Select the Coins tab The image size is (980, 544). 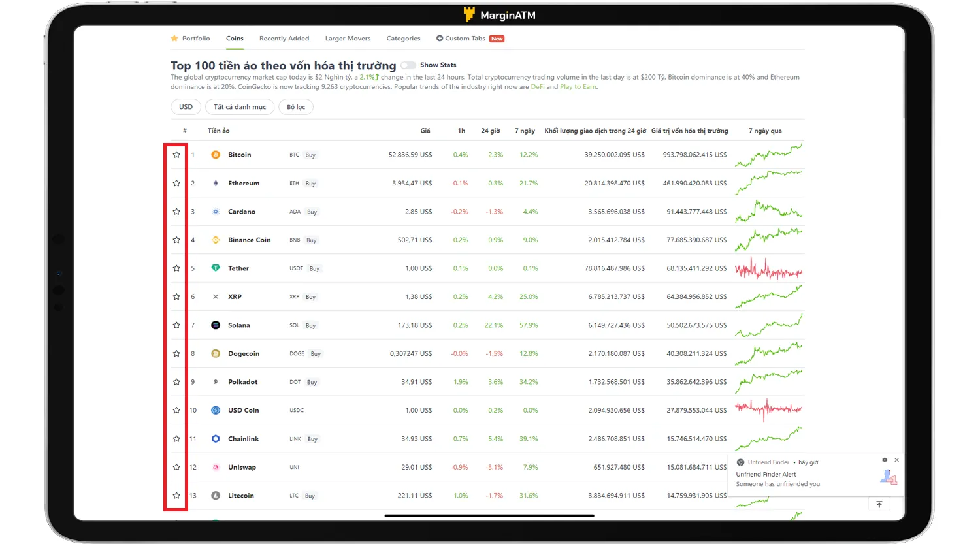pos(235,39)
